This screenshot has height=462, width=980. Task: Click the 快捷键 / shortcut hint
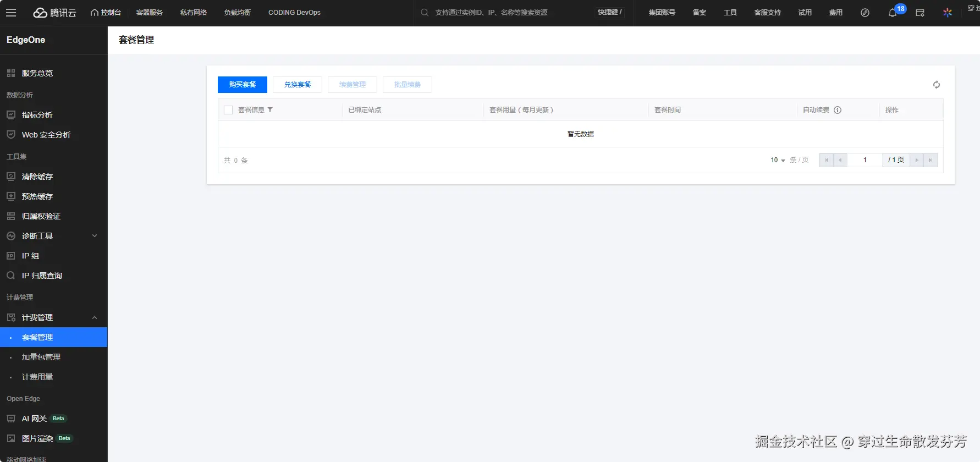[x=610, y=12]
